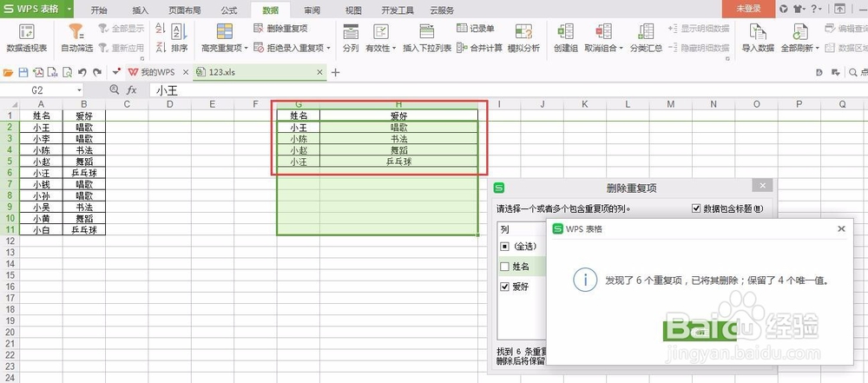Image resolution: width=868 pixels, height=383 pixels.
Task: Open the 排序 sort dialog
Action: [180, 37]
